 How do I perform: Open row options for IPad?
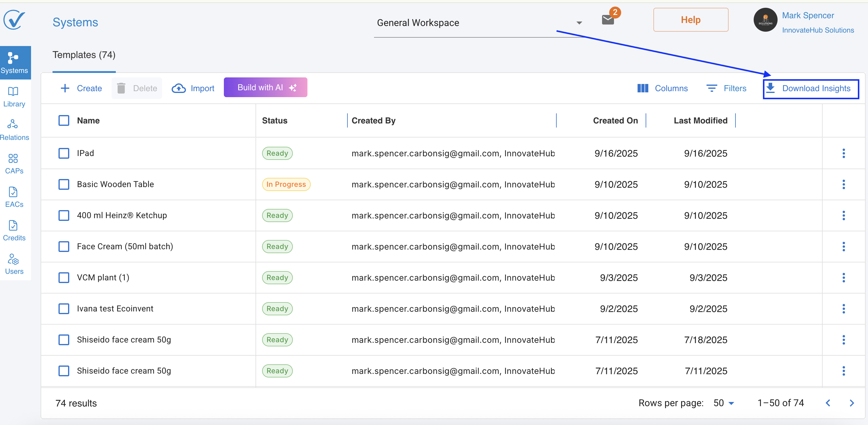coord(844,153)
